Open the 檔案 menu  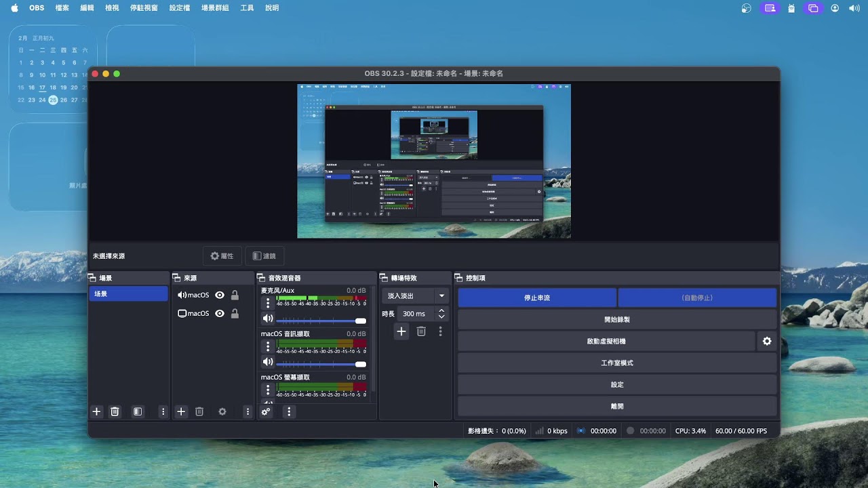coord(62,8)
